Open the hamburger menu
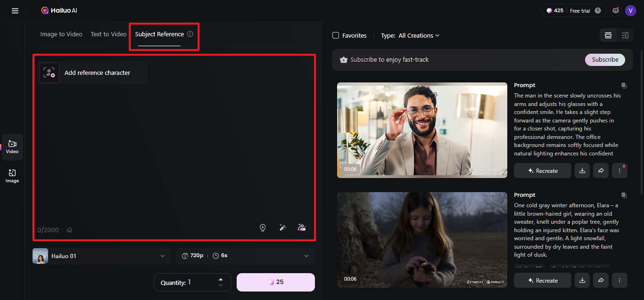The image size is (644, 300). pyautogui.click(x=15, y=11)
